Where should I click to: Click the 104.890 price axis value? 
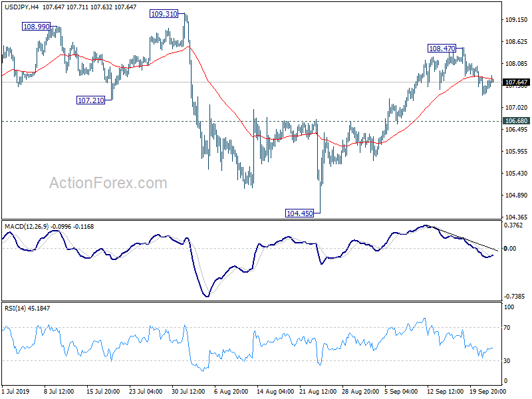pos(517,195)
